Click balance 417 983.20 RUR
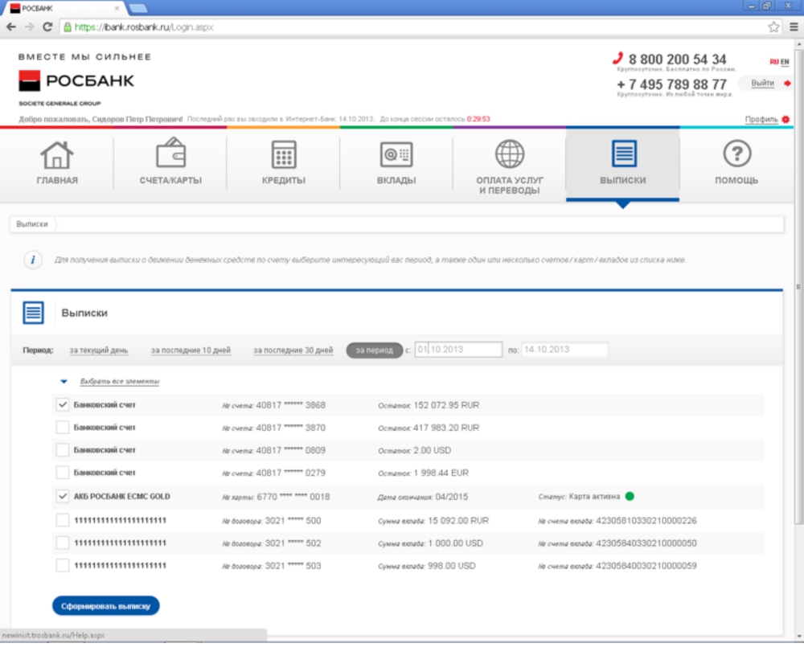Viewport: 804px width, 672px height. click(446, 428)
